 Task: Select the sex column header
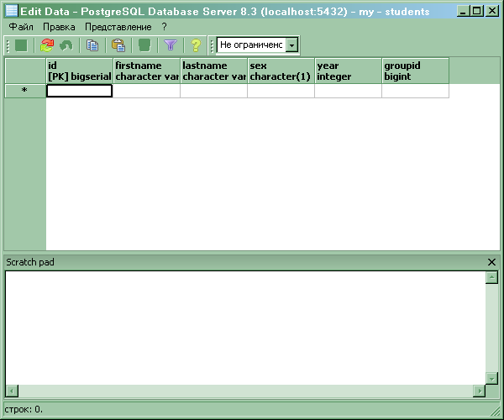(281, 71)
